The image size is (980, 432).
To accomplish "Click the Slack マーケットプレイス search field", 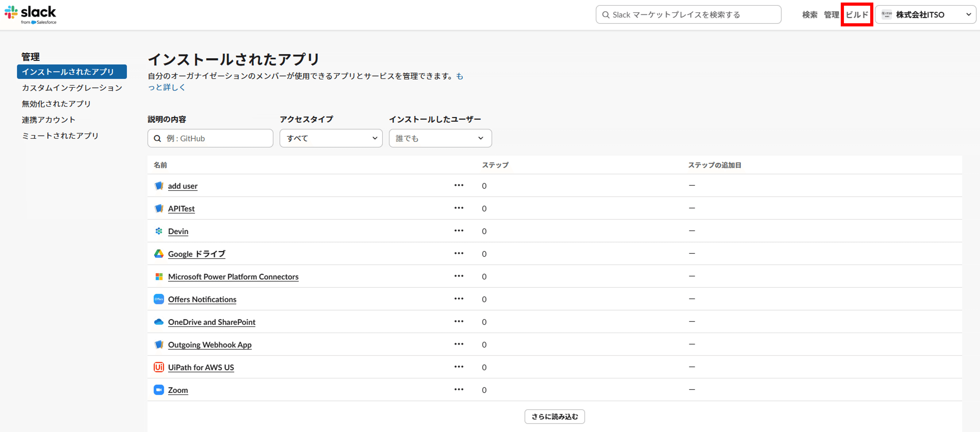I will coord(689,15).
